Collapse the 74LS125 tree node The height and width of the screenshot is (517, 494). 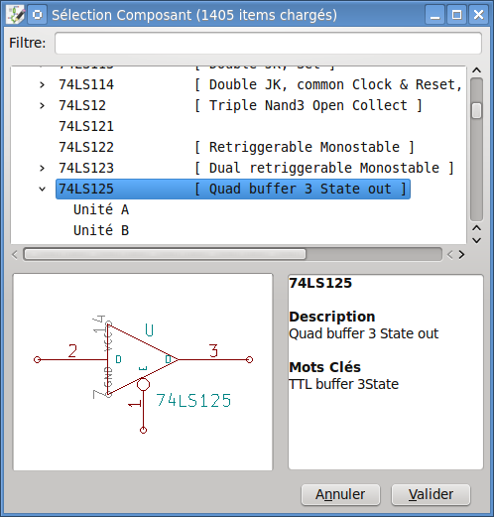point(42,189)
